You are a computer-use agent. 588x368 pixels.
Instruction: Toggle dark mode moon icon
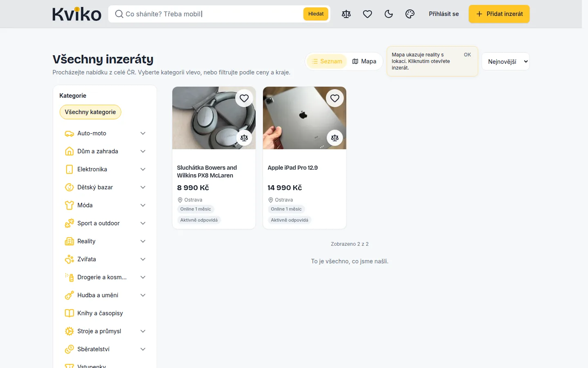389,14
